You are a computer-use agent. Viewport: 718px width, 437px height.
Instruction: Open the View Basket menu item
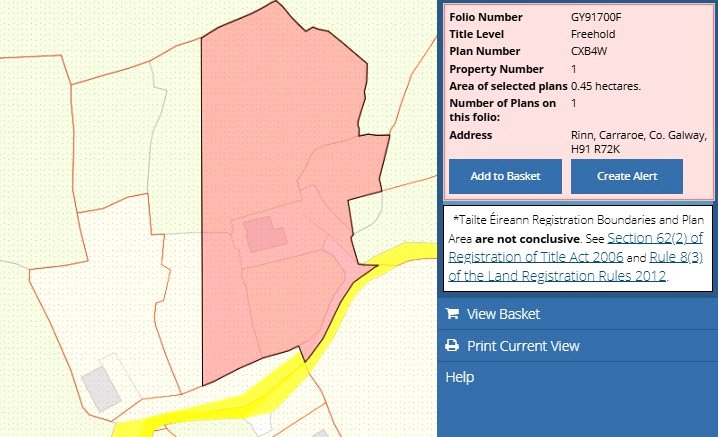coord(504,314)
